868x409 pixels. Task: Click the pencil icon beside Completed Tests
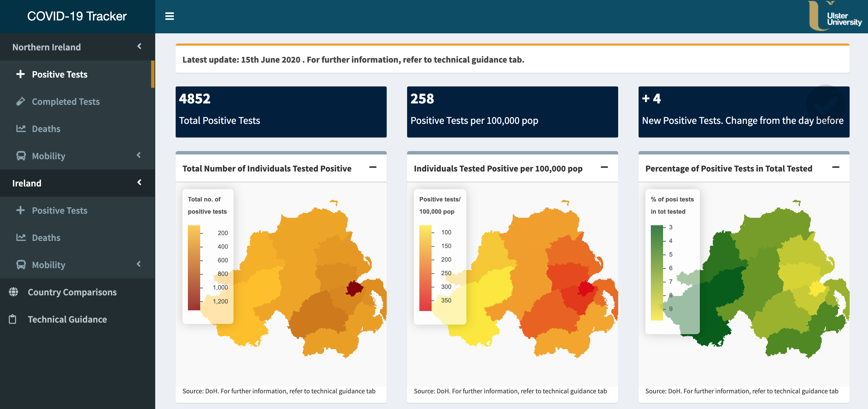click(21, 101)
